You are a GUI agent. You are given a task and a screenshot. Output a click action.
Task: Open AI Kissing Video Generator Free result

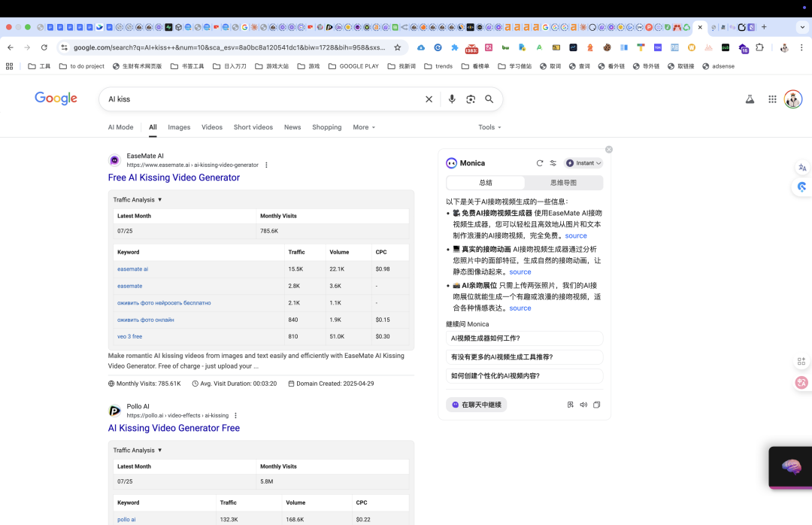174,428
